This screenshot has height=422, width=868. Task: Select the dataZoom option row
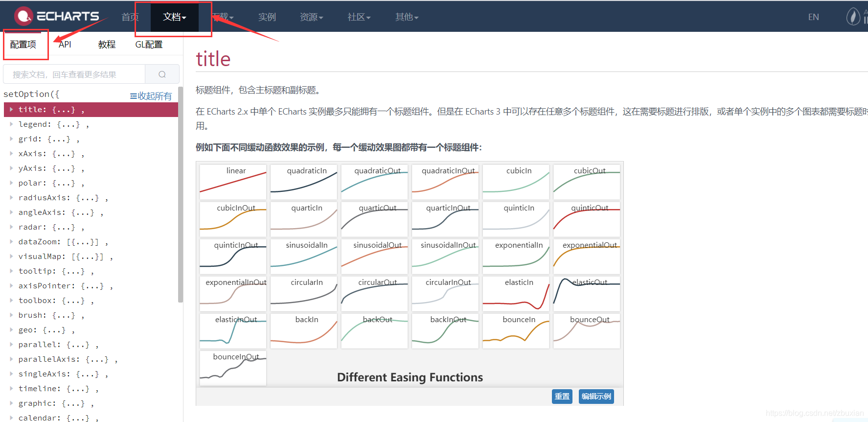91,242
